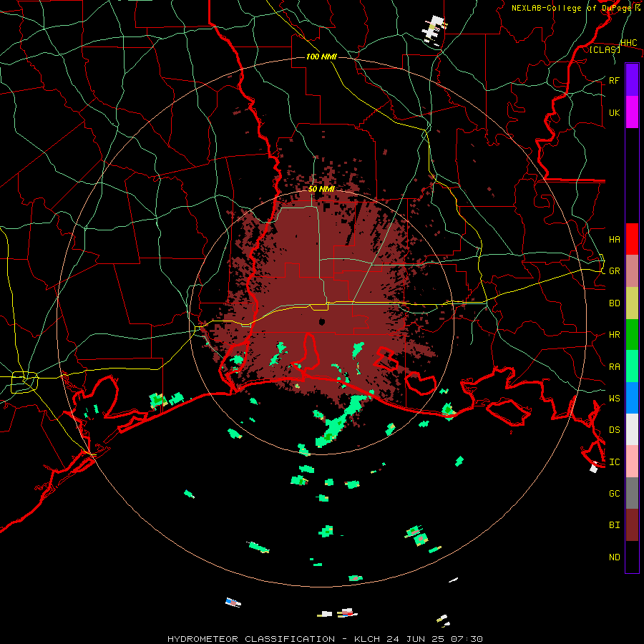Click the IC pink legend swatch
The image size is (644, 644).
pos(632,462)
